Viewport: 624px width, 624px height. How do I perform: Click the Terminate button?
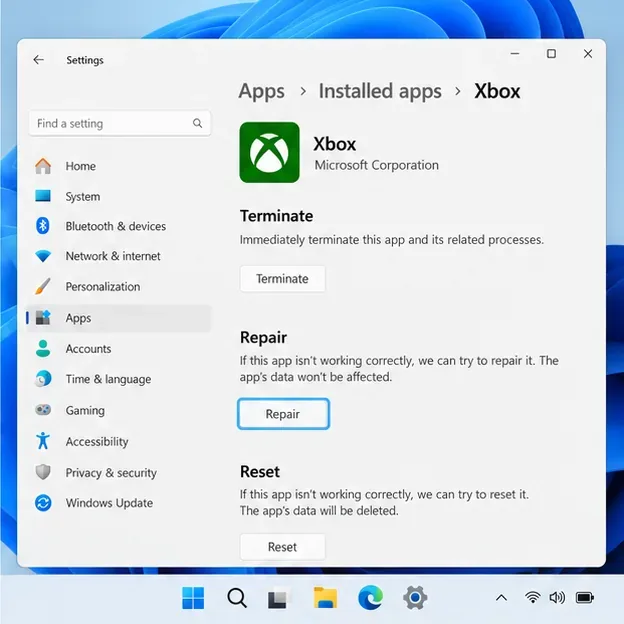pyautogui.click(x=283, y=279)
